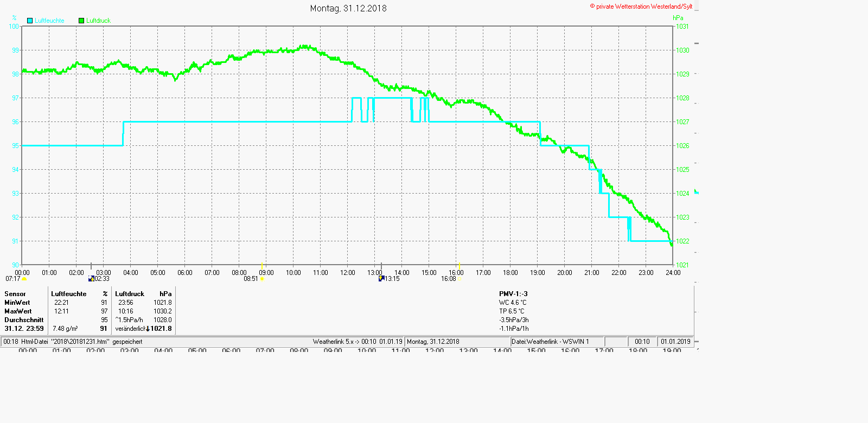Viewport: 868px width, 423px height.
Task: Click the green Luftdruck legend swatch
Action: click(x=81, y=21)
